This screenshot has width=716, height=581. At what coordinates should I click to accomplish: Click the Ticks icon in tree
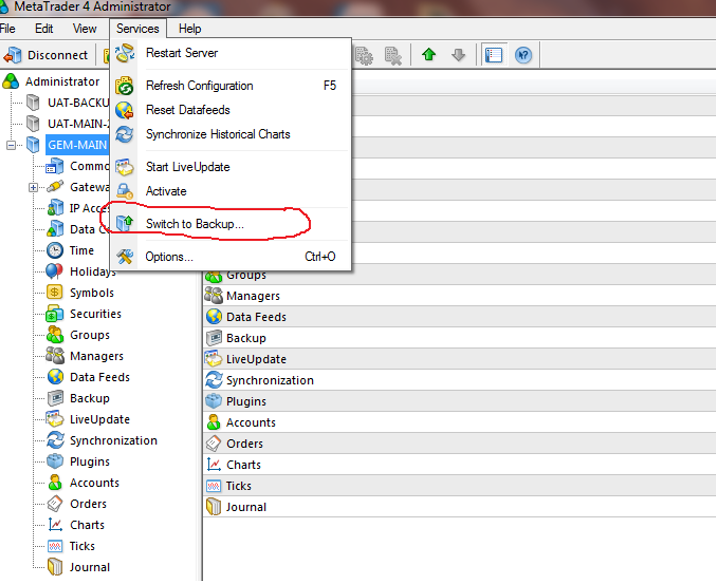click(x=55, y=546)
